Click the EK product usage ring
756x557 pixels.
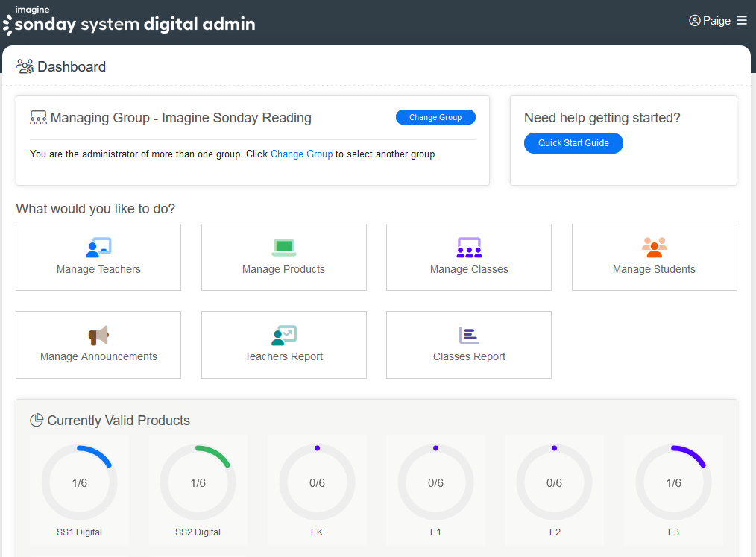tap(317, 483)
